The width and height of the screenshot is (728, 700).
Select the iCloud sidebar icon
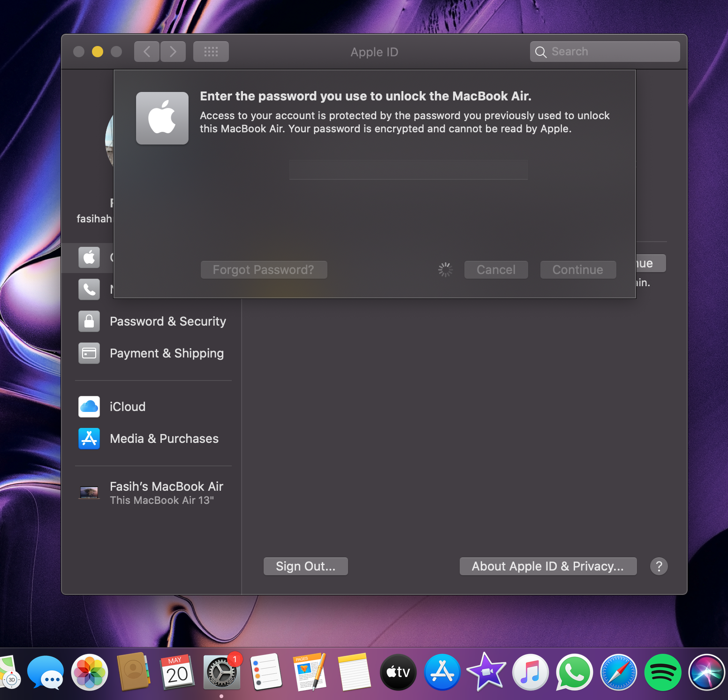tap(89, 407)
